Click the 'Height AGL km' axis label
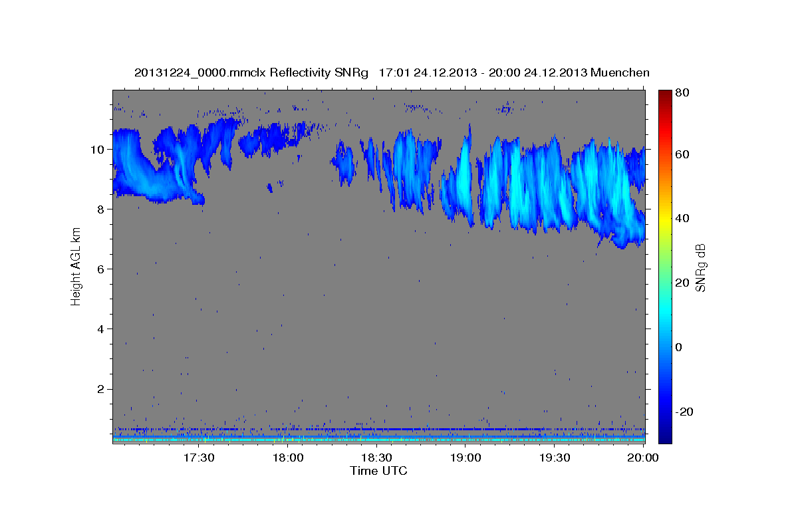798x532 pixels. [x=76, y=267]
